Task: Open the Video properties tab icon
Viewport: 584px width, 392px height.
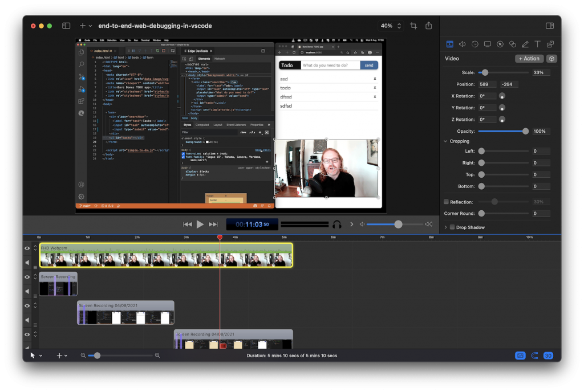Action: coord(449,44)
